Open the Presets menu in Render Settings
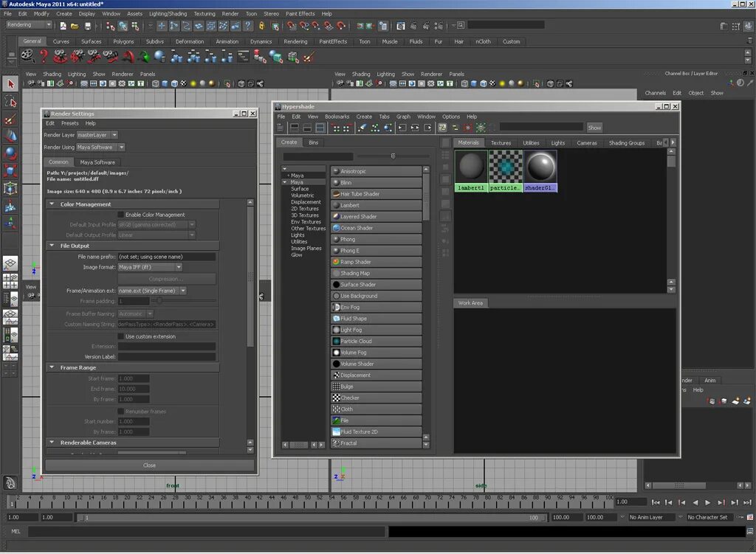 pyautogui.click(x=70, y=123)
